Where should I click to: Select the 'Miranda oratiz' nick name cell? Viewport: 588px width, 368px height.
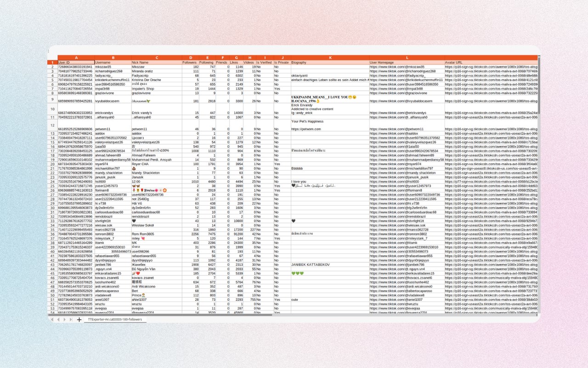(156, 71)
